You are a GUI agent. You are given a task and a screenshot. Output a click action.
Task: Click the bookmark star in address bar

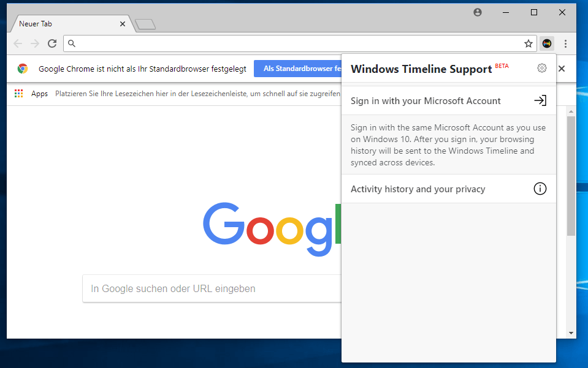click(529, 43)
